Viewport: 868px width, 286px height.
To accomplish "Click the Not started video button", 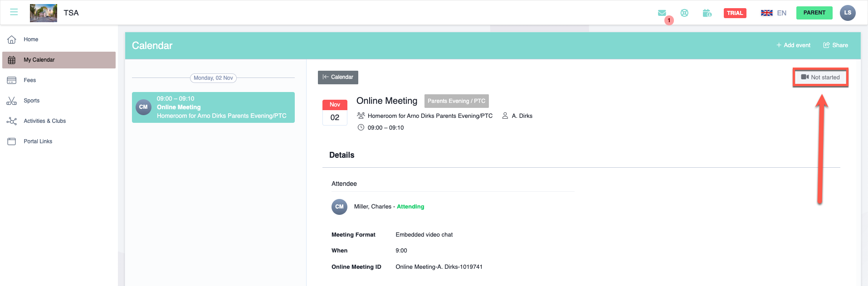I will point(820,78).
